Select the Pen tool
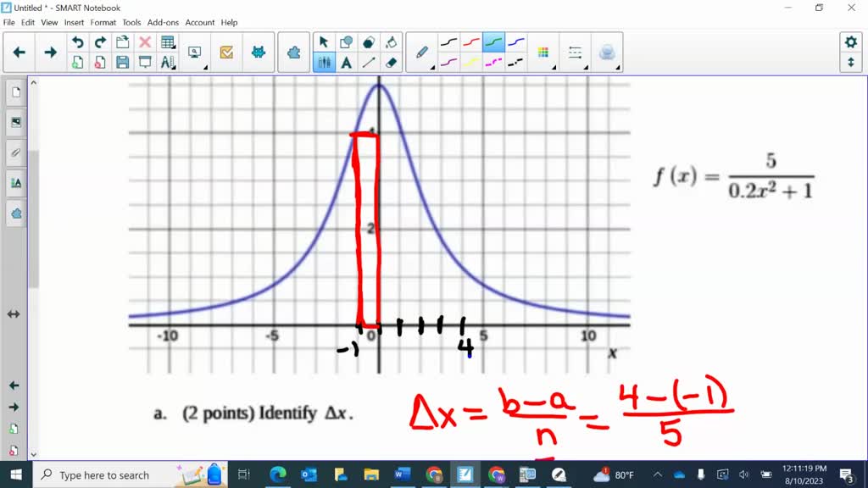Screen dimensions: 868x488 click(x=422, y=51)
